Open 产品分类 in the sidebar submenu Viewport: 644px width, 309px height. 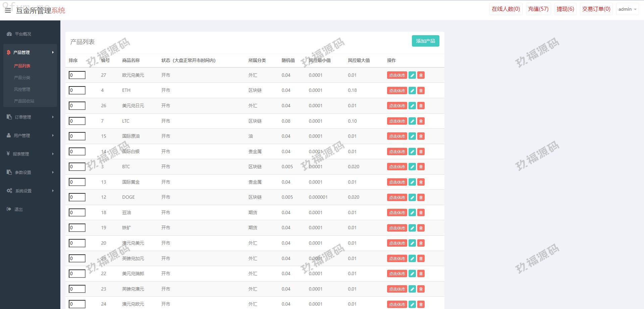(22, 77)
